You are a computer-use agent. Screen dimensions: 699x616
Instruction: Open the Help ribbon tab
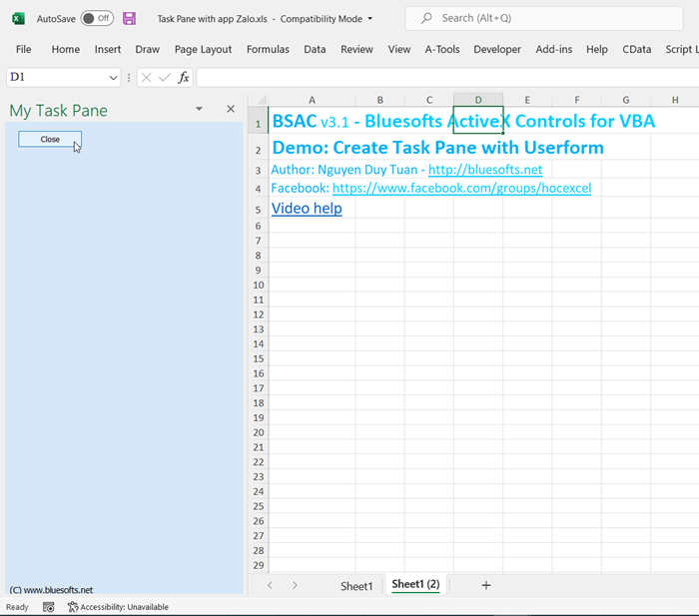click(597, 49)
